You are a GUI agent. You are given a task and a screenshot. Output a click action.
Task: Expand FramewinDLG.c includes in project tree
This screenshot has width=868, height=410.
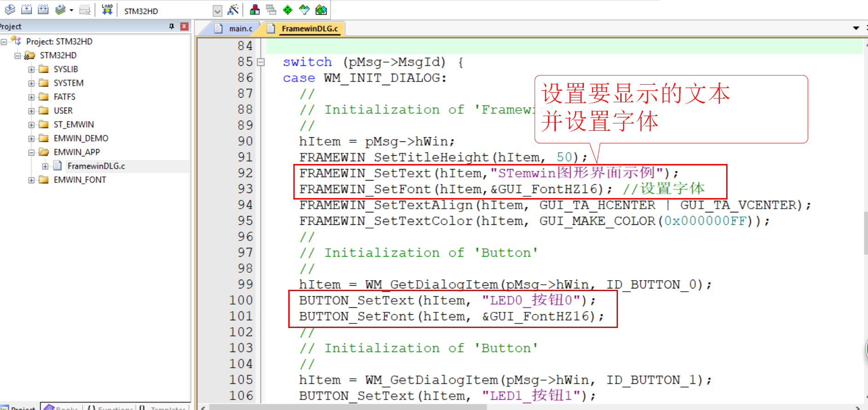click(x=45, y=166)
